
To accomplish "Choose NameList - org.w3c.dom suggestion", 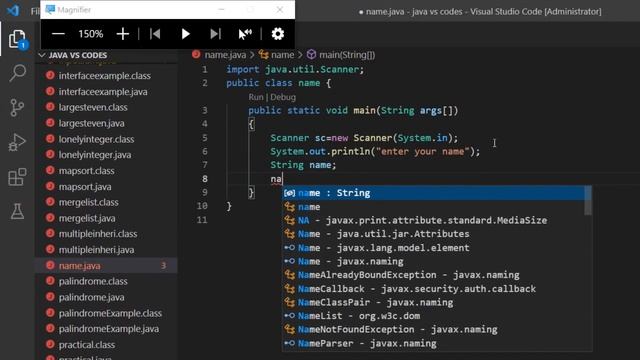I will coord(433,316).
